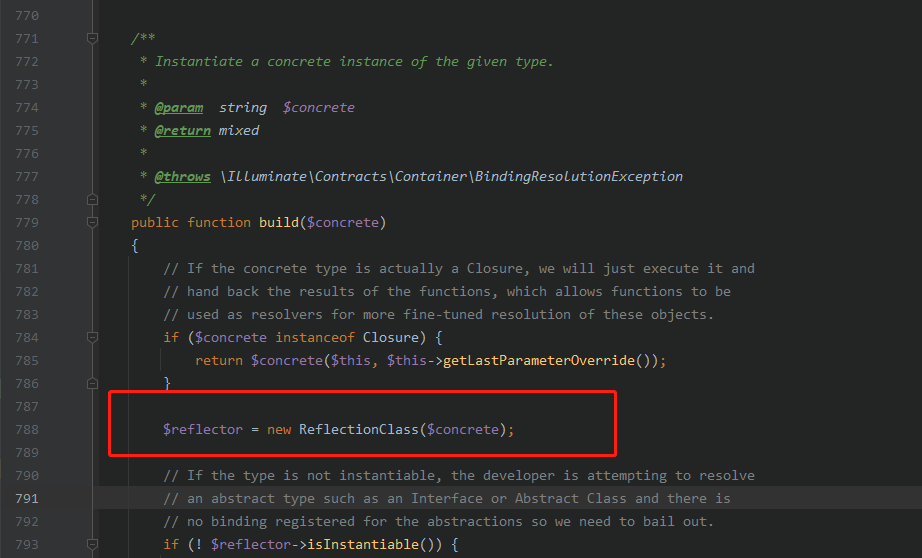Click first $this argument on line 785
The width and height of the screenshot is (922, 558).
(x=350, y=360)
